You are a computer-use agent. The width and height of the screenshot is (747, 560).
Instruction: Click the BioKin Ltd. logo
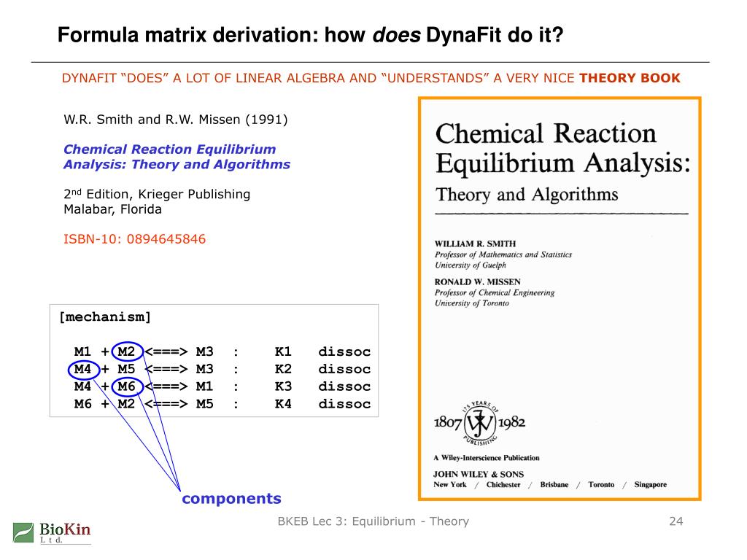52,533
